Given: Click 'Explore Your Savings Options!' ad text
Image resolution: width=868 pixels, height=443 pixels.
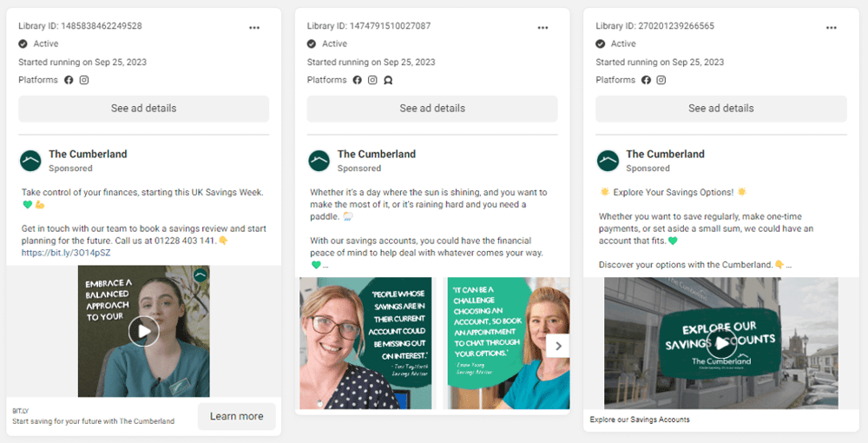Looking at the screenshot, I should 674,193.
